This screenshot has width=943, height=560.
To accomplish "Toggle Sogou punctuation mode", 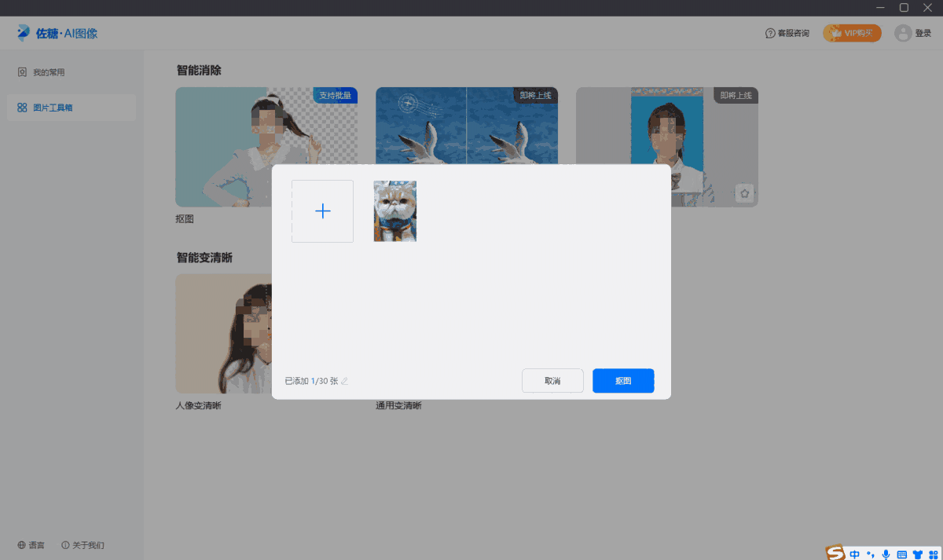I will [x=870, y=555].
